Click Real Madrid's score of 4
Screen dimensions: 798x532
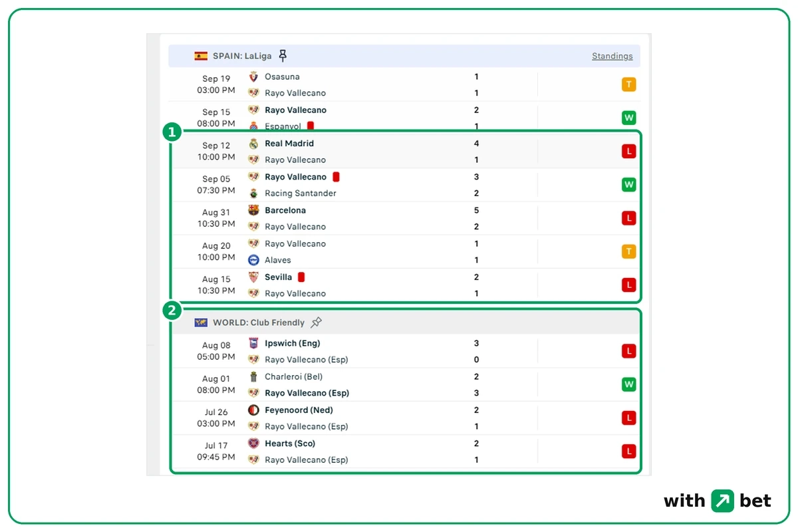pyautogui.click(x=477, y=144)
